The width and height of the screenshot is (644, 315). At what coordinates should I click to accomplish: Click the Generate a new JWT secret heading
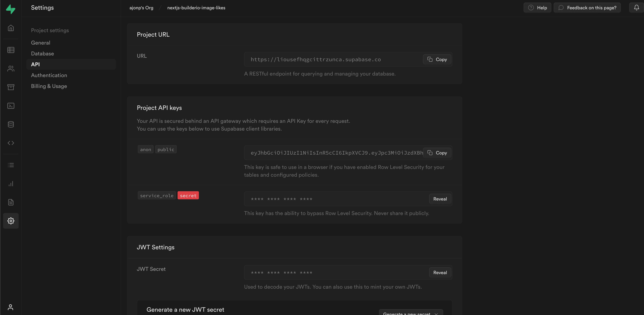coord(185,310)
